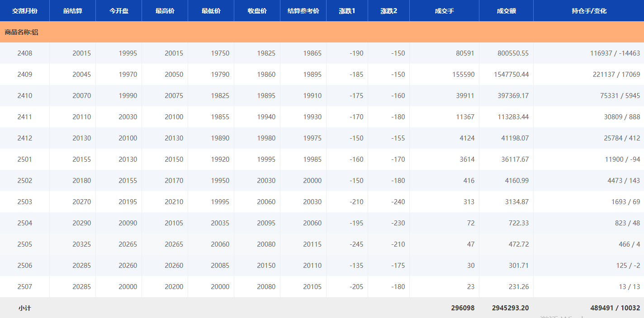Select the 小计 subtotal label

click(x=25, y=308)
